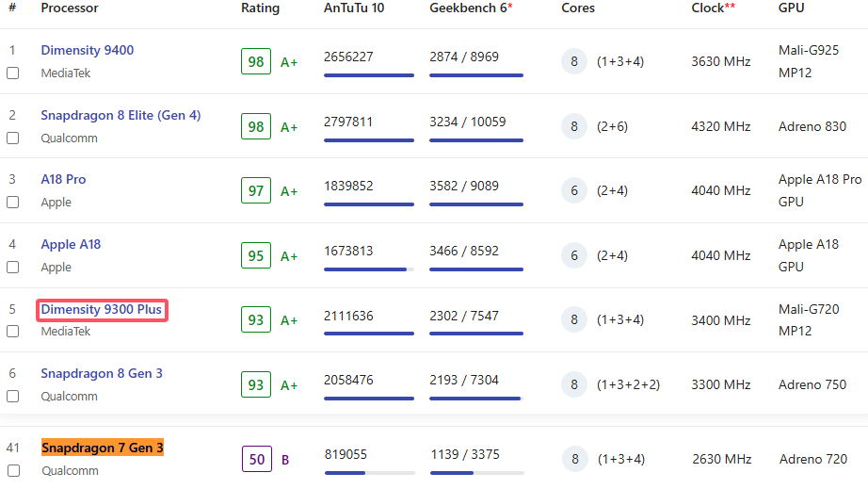Open the Snapdragon 7 Gen 3 link
868x489 pixels.
[x=103, y=448]
